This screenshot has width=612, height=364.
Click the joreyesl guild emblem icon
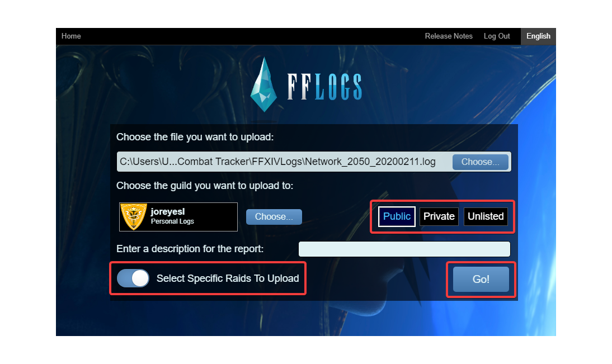[x=134, y=216]
